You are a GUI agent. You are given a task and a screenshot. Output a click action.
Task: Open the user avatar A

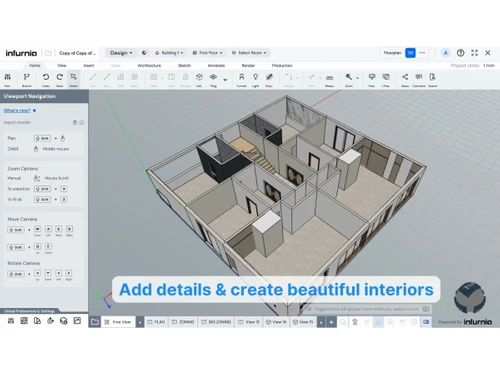pyautogui.click(x=445, y=53)
